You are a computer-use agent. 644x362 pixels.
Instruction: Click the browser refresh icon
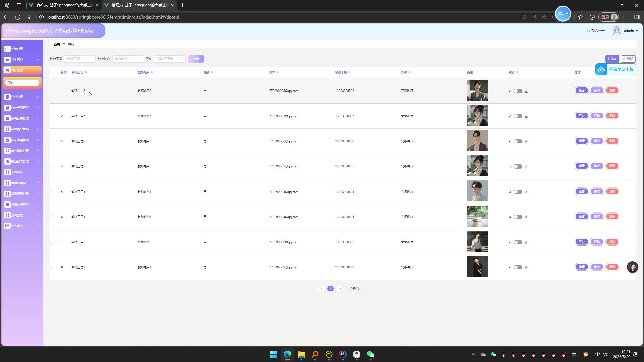(x=18, y=17)
